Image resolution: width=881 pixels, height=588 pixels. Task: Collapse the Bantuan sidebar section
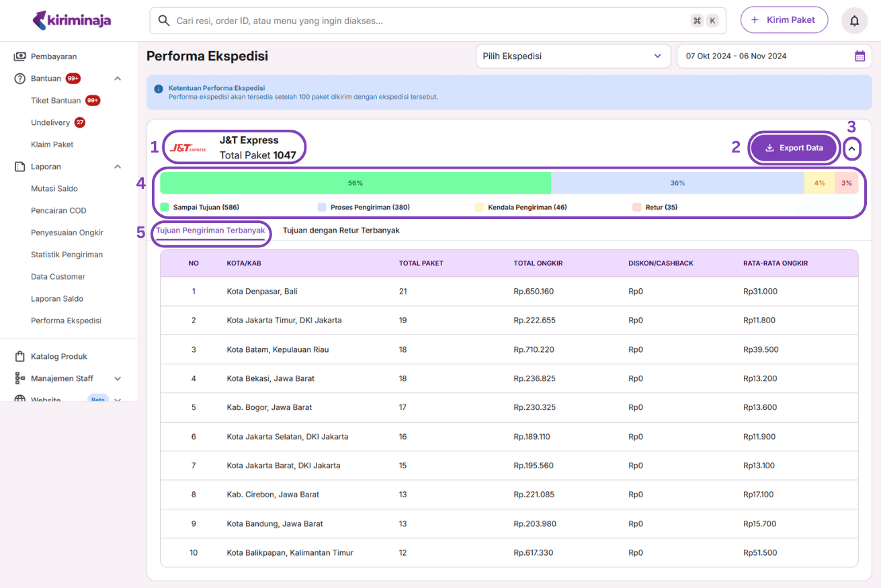point(118,79)
